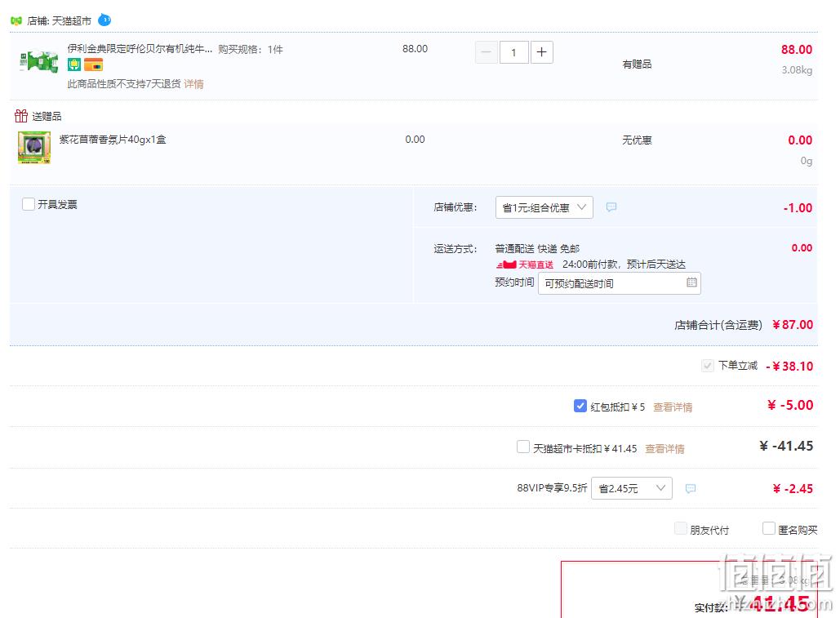Increase quantity with the plus button
This screenshot has height=618, width=840.
coord(541,52)
